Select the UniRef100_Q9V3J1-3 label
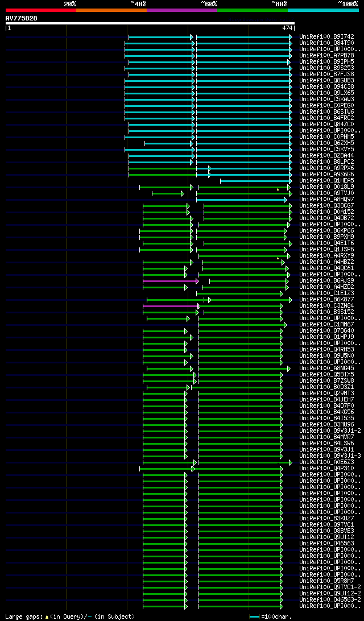 pos(330,456)
